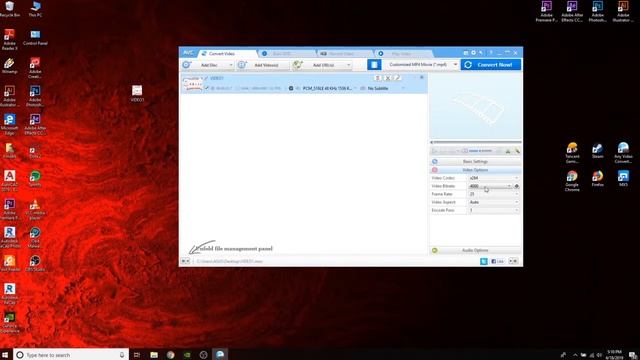
Task: Select the VLC media player desktop shortcut
Action: (x=35, y=209)
